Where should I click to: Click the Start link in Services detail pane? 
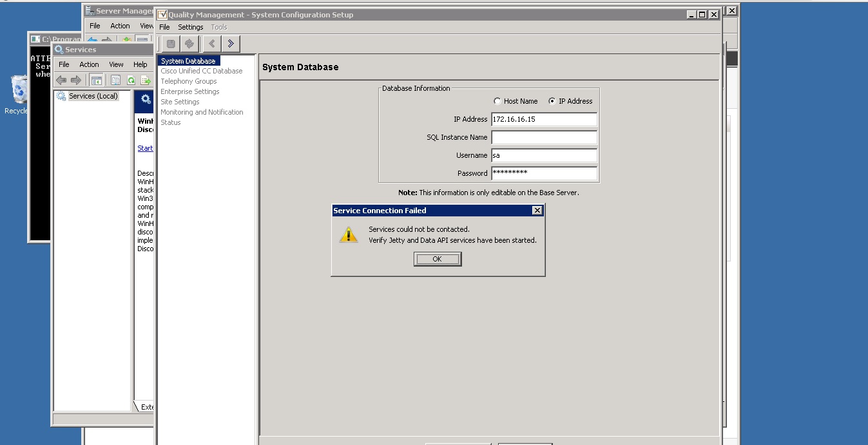[x=145, y=148]
